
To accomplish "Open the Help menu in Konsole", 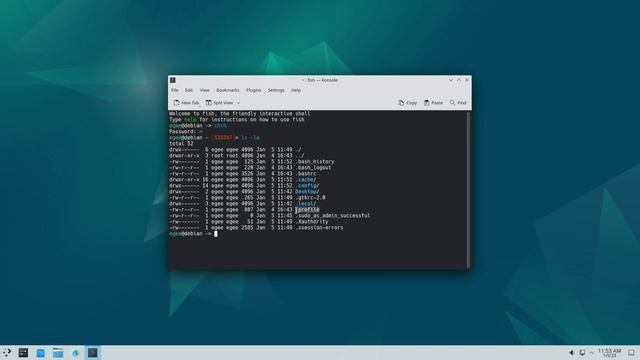I will pyautogui.click(x=296, y=90).
